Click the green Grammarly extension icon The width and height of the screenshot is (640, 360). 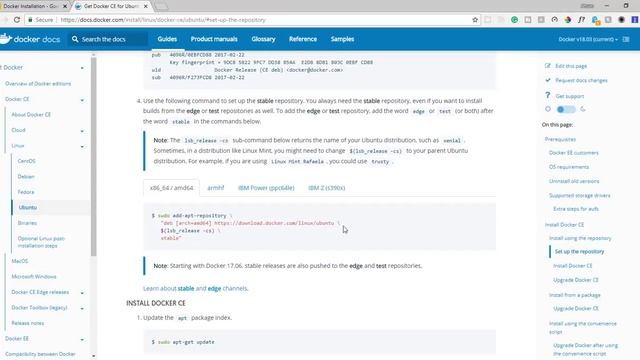pos(514,20)
